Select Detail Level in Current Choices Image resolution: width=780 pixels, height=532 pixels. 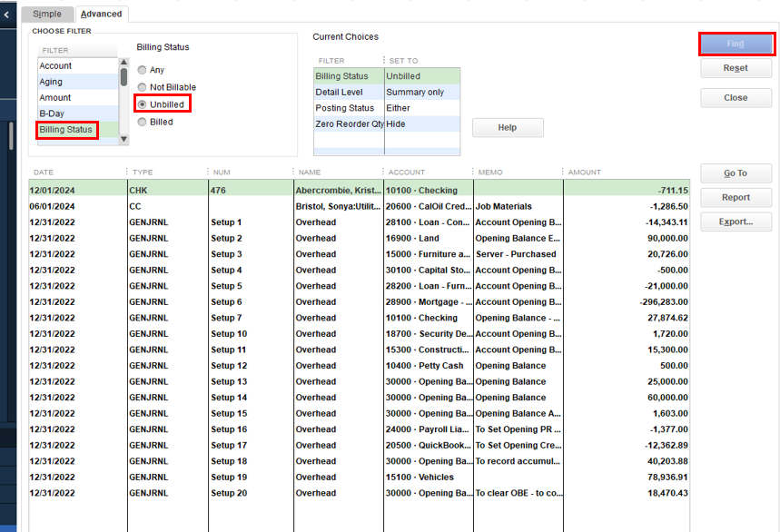[340, 93]
